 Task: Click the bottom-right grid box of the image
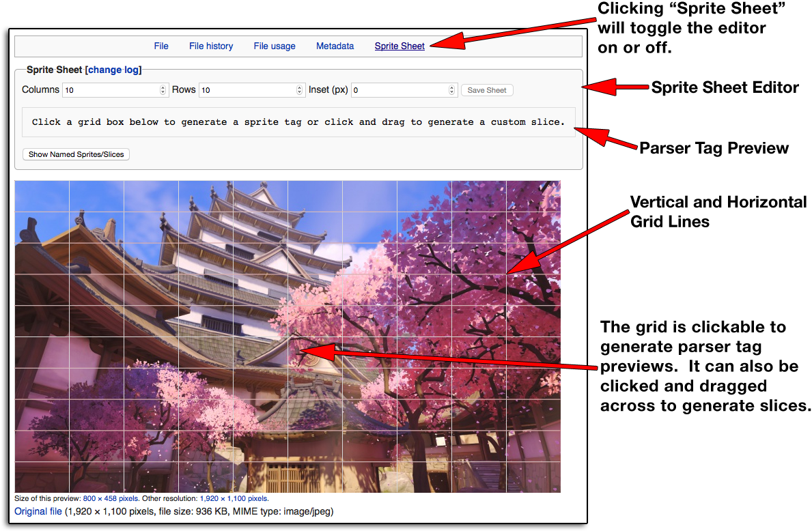point(533,477)
